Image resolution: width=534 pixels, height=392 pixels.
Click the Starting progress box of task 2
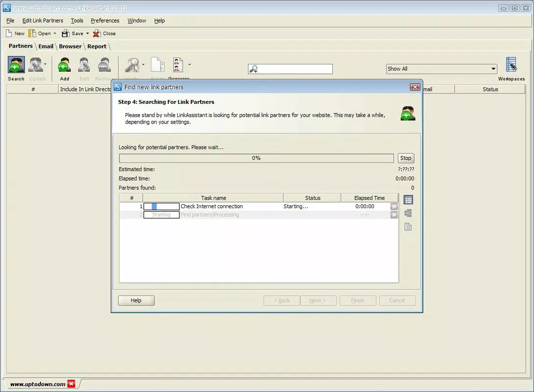coord(161,215)
